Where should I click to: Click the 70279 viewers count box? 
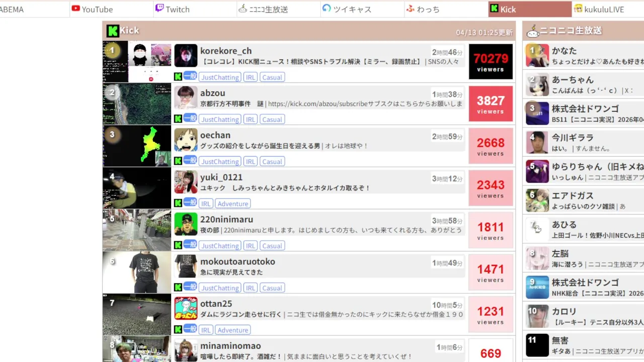click(x=491, y=61)
